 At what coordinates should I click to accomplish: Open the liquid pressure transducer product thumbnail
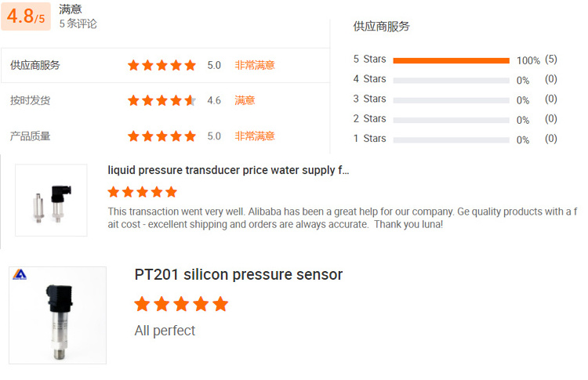click(51, 200)
